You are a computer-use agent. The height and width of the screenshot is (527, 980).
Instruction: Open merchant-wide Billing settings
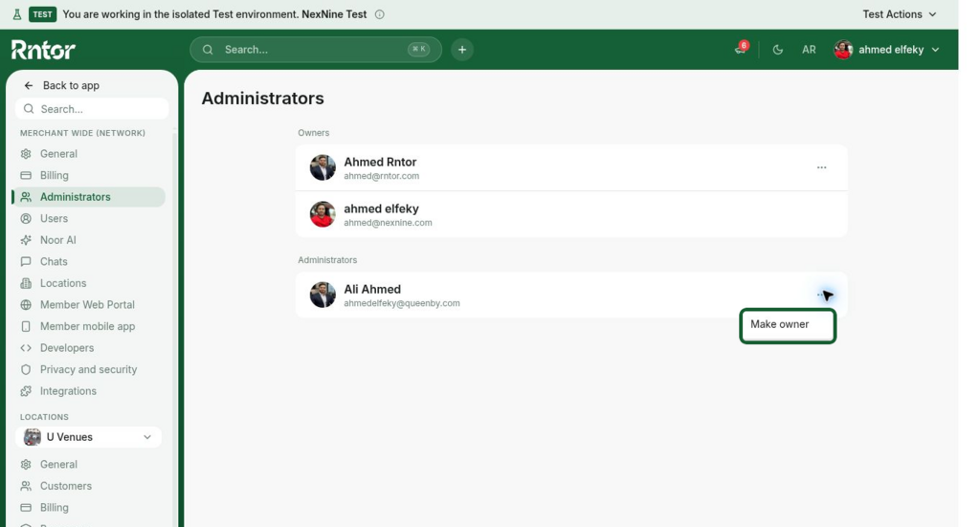tap(89, 175)
